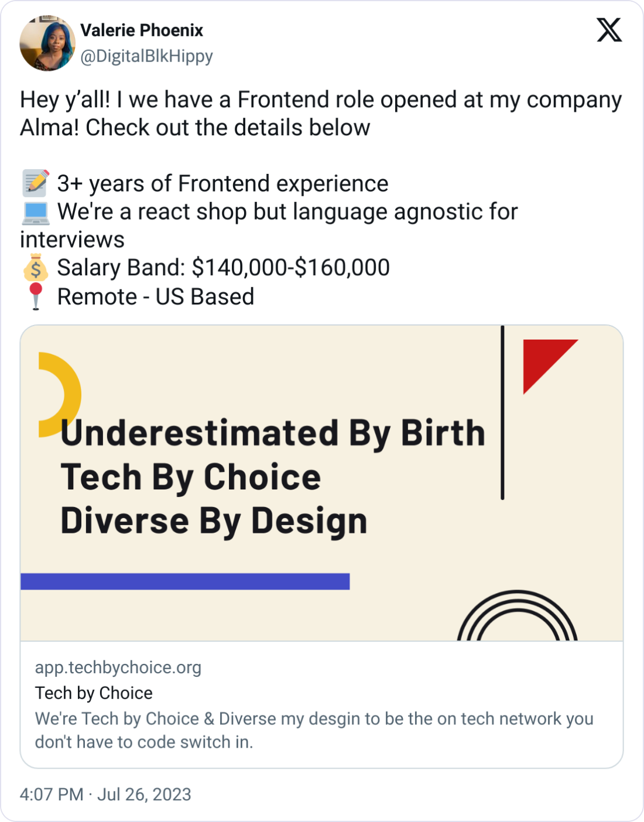Click the laptop emoji in the tweet
Viewport: 644px width, 822px height.
[35, 211]
